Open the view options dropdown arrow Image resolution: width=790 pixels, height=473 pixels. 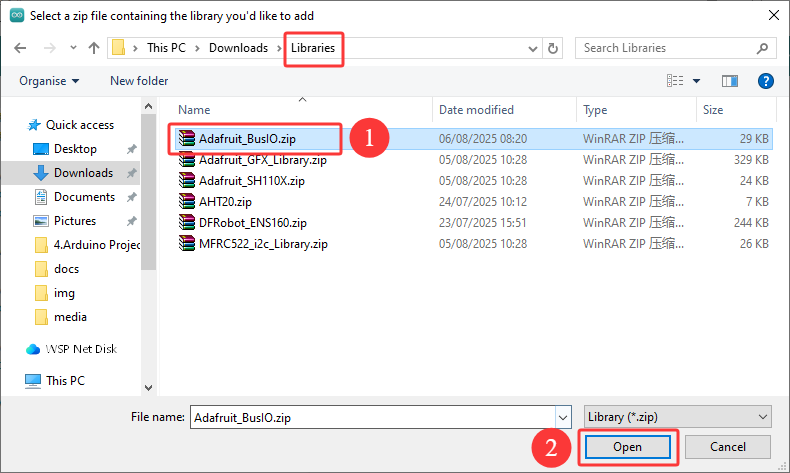696,81
